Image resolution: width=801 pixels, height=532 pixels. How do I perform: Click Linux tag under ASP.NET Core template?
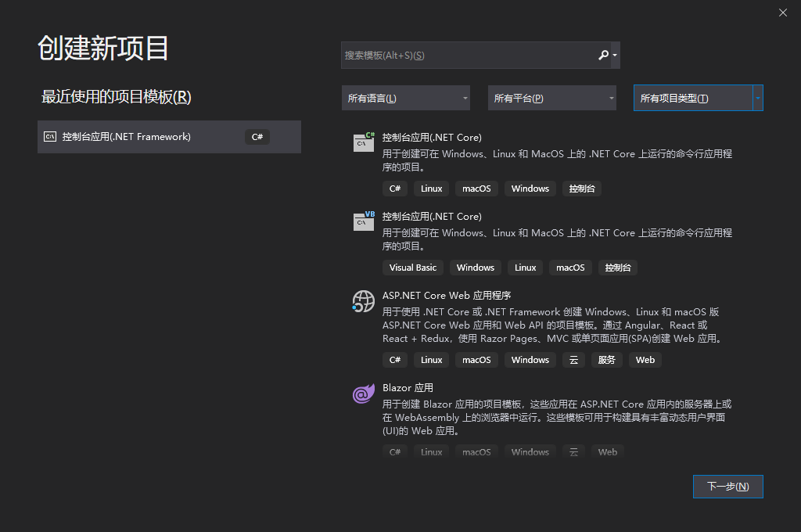coord(431,360)
